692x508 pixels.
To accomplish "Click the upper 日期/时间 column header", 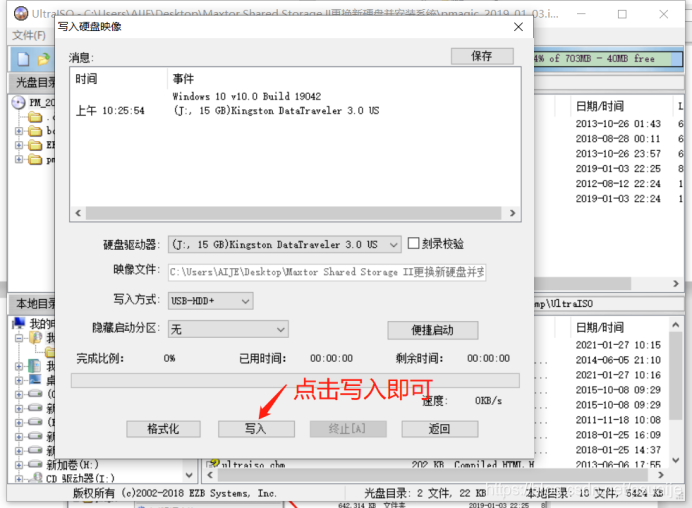I will pos(600,106).
